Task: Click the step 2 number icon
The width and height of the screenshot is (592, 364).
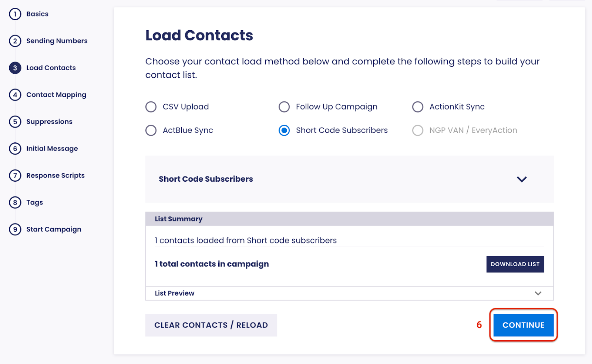Action: point(15,41)
